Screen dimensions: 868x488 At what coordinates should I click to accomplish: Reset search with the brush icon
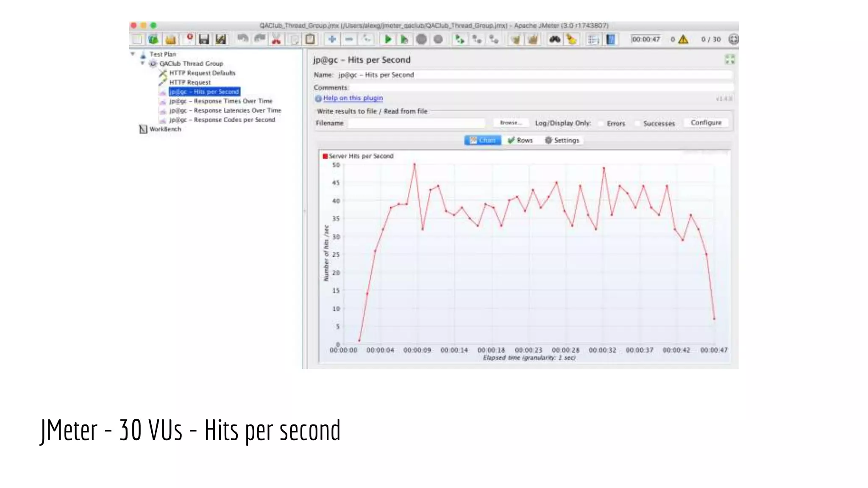coord(571,39)
